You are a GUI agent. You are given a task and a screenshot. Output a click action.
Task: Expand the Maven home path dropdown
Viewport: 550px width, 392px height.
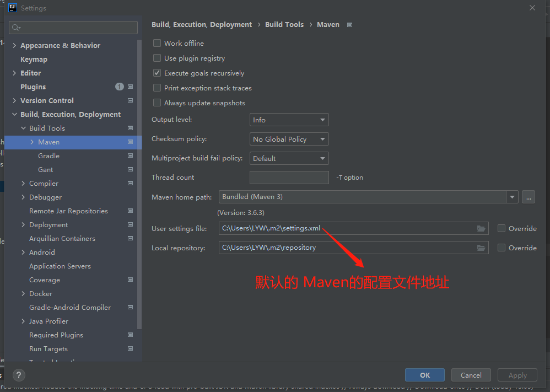pos(511,197)
